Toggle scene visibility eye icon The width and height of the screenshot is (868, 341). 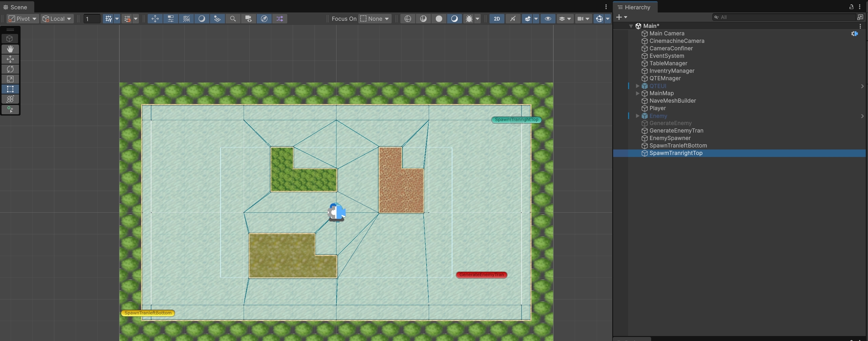[548, 19]
